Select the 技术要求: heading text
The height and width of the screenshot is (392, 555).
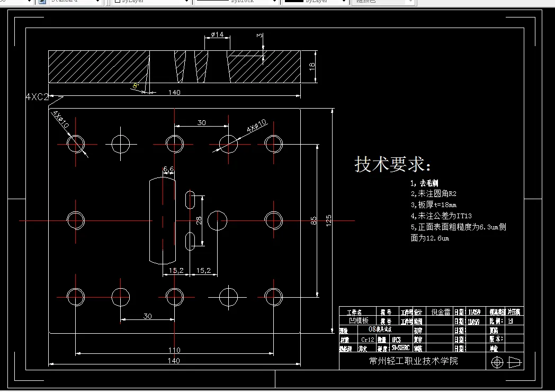(393, 164)
